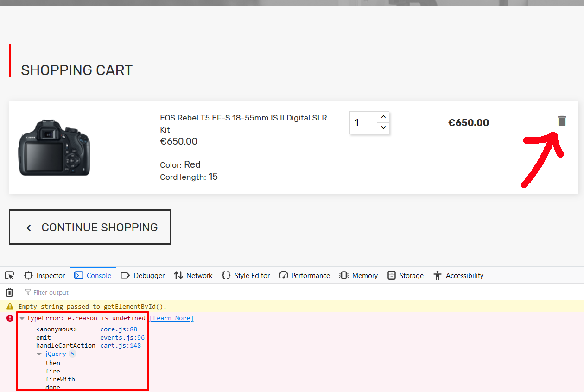Open the Performance panel
584x392 pixels.
(x=305, y=275)
